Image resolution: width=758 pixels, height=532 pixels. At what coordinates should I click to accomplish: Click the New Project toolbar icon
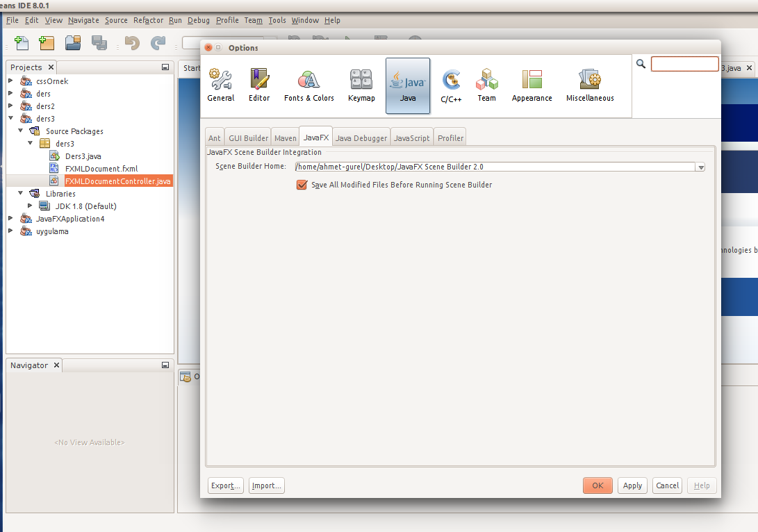tap(47, 43)
